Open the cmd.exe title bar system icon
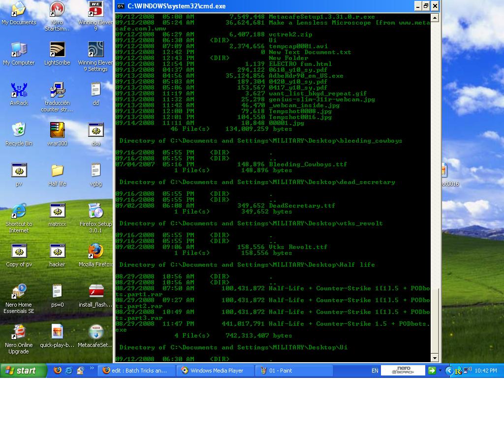 point(121,6)
